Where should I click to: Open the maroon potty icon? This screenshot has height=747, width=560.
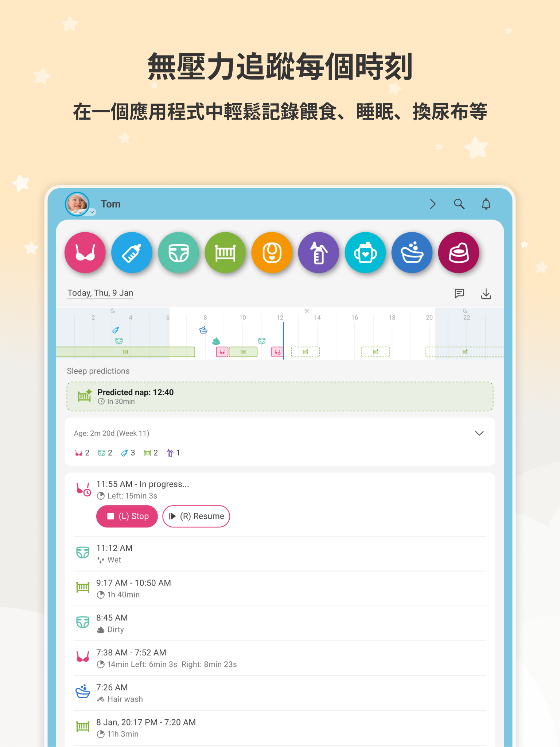coord(458,252)
